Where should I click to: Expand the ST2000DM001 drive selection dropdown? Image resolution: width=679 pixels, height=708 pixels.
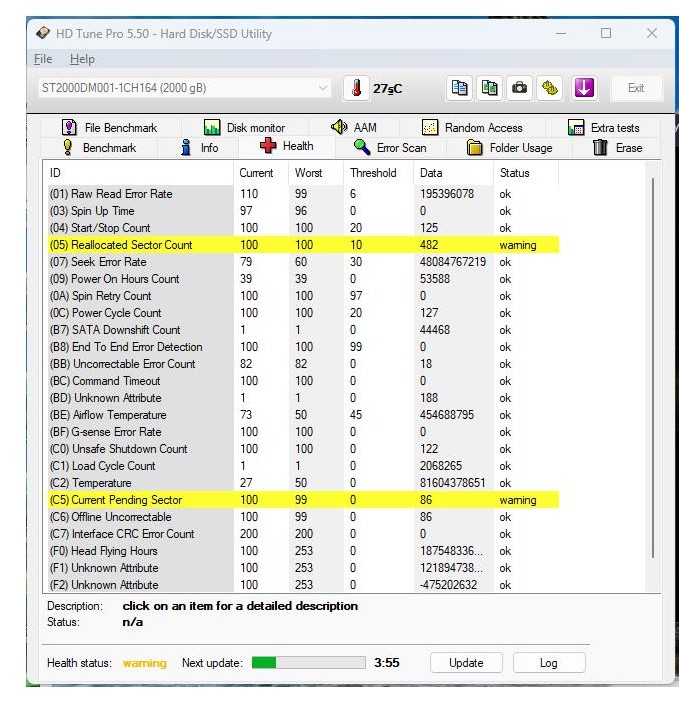click(322, 88)
